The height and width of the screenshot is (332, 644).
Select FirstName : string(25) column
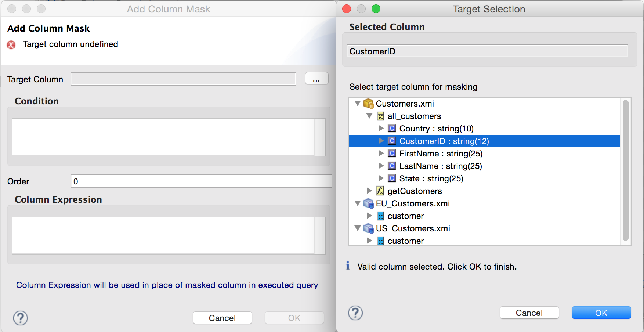click(441, 154)
